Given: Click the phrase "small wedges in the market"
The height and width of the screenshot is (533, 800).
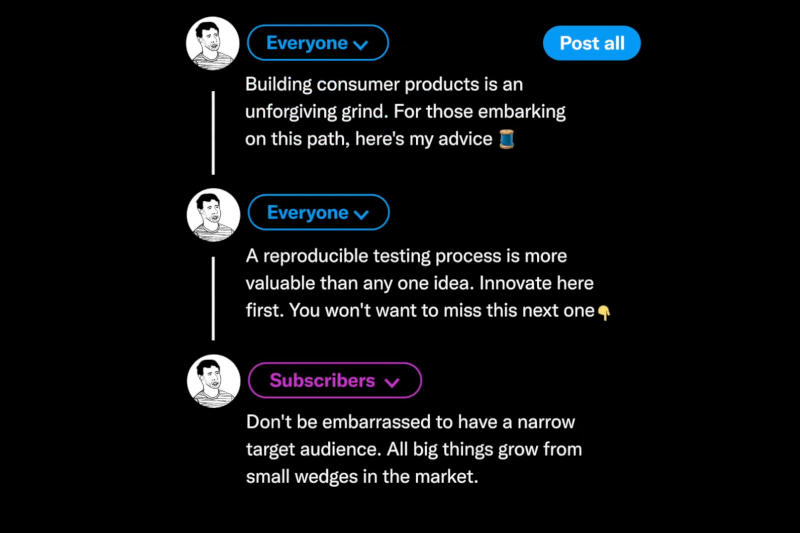Looking at the screenshot, I should [x=362, y=476].
